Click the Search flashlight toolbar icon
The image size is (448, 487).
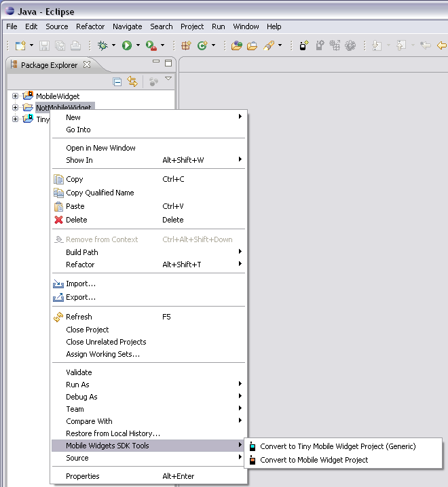coord(269,45)
